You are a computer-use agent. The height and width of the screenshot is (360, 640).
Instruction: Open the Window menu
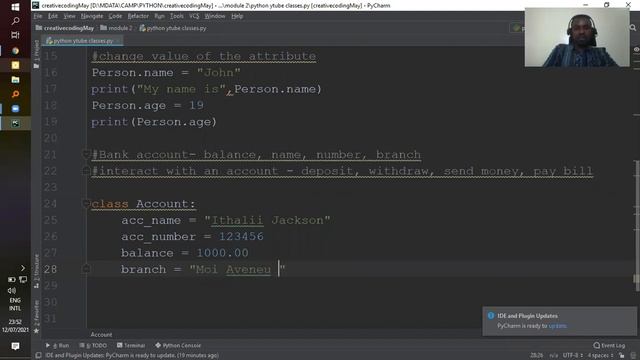click(215, 16)
